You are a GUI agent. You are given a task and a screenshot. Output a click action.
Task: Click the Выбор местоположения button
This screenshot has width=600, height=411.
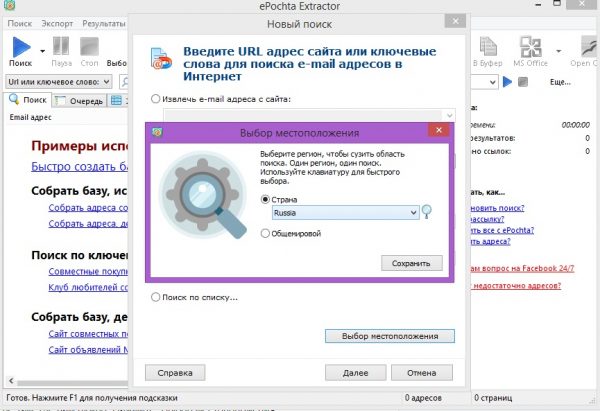390,336
